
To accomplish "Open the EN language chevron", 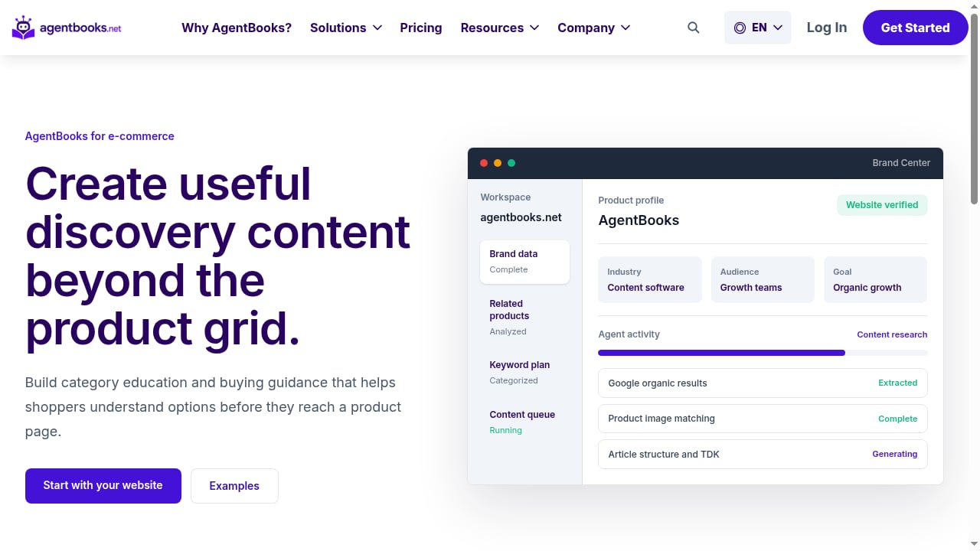I will point(778,28).
